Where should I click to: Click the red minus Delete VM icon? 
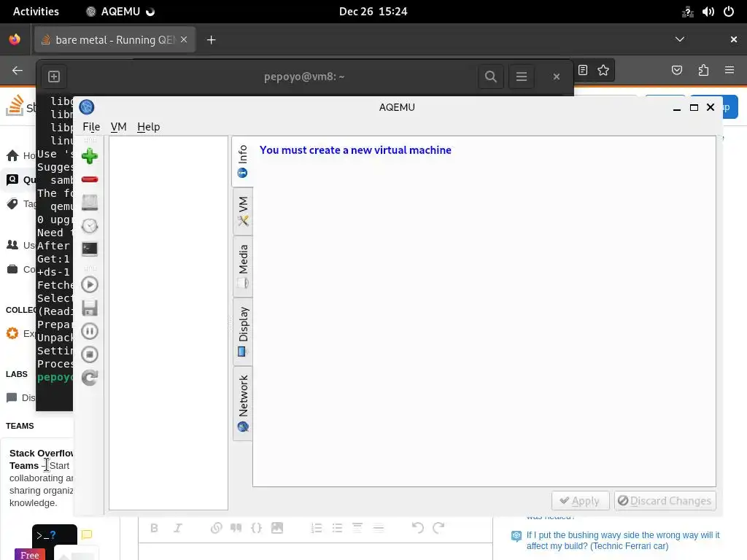[90, 179]
